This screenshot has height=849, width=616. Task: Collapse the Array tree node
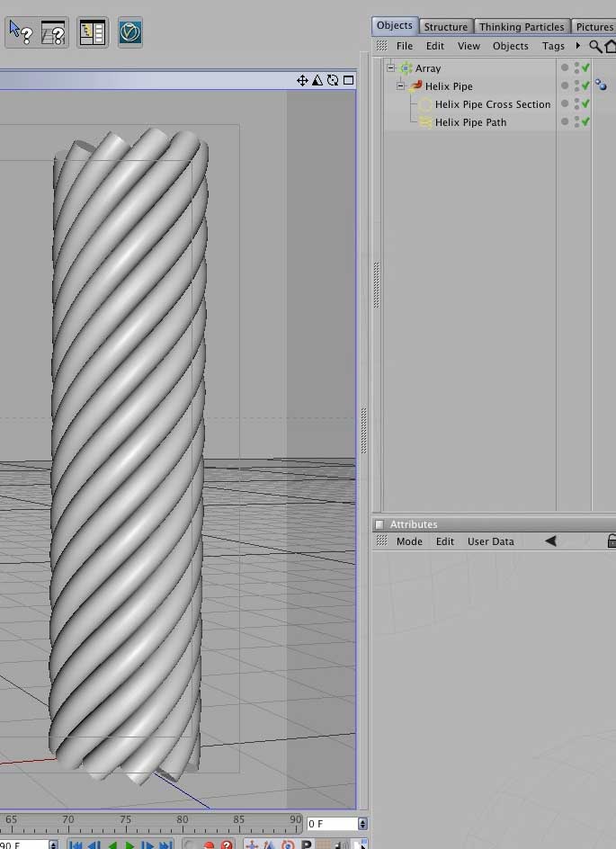coord(391,68)
